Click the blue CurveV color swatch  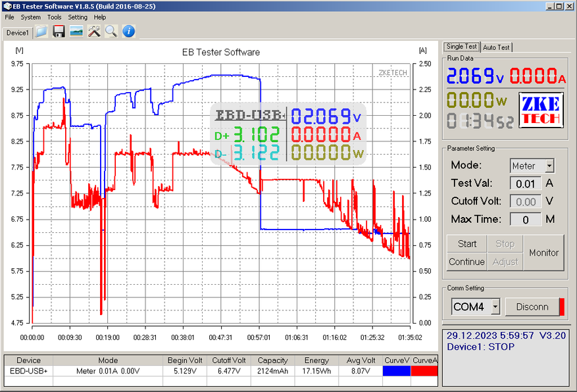point(396,371)
